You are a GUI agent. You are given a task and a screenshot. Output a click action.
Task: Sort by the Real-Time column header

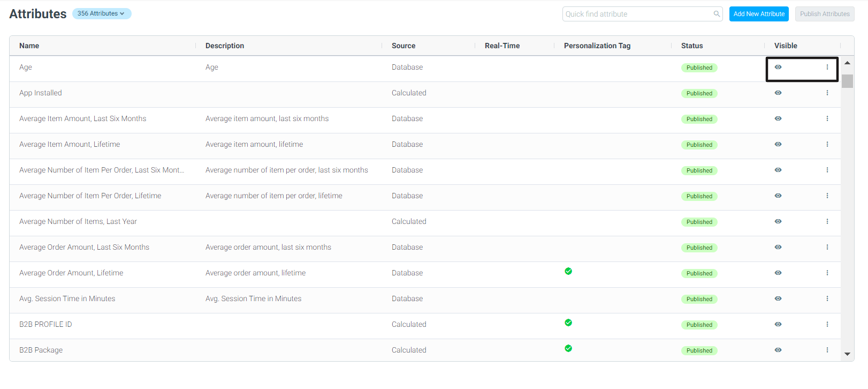tap(502, 46)
